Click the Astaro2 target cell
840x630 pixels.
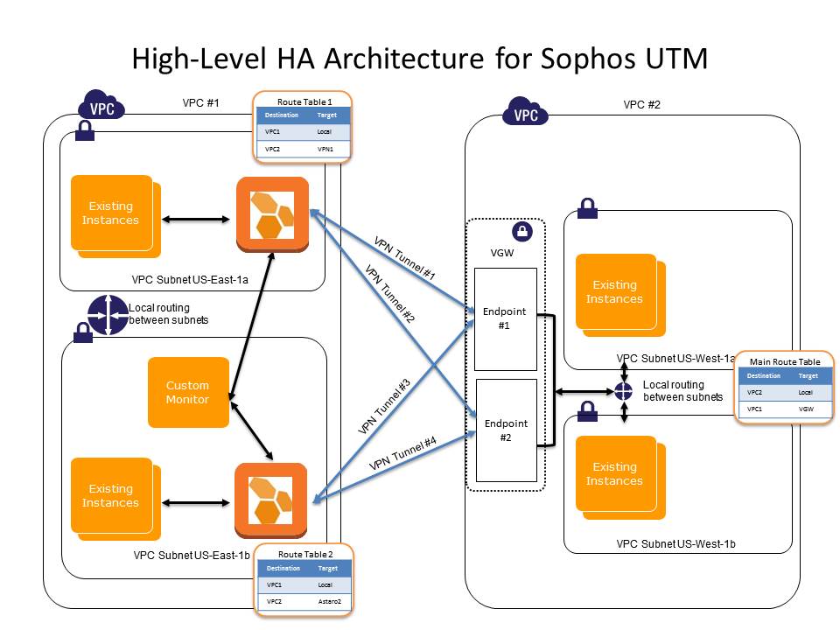click(x=330, y=602)
